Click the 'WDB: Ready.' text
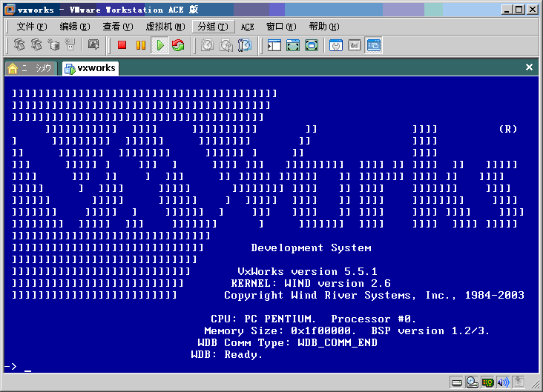The image size is (543, 392). pyautogui.click(x=226, y=354)
